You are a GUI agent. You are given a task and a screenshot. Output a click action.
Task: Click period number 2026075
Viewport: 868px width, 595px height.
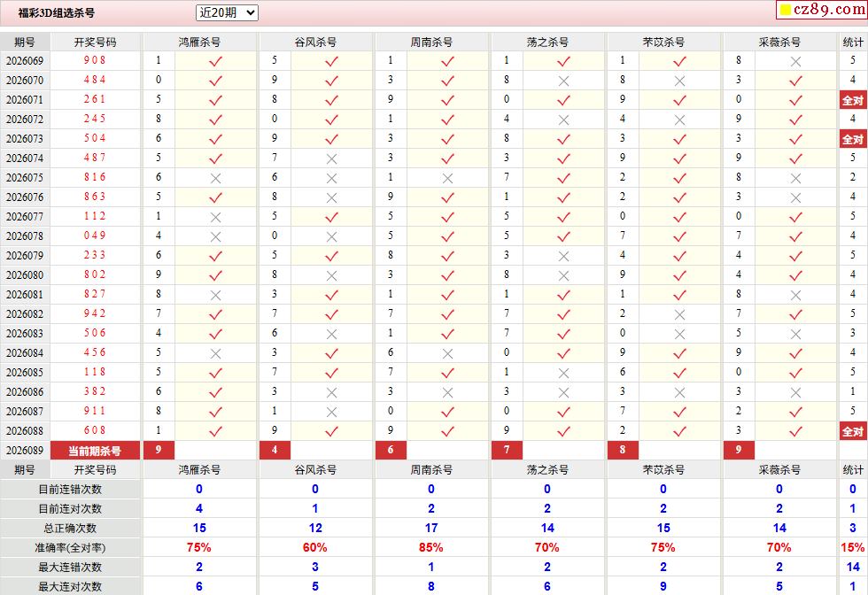(x=25, y=178)
